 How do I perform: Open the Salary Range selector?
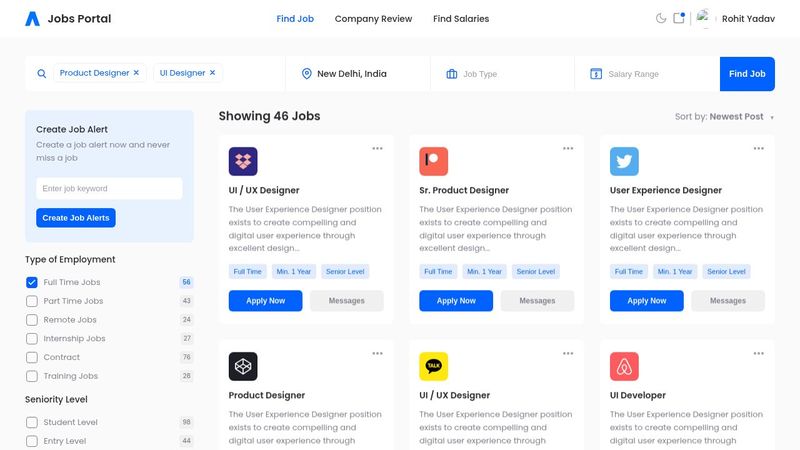(x=647, y=74)
